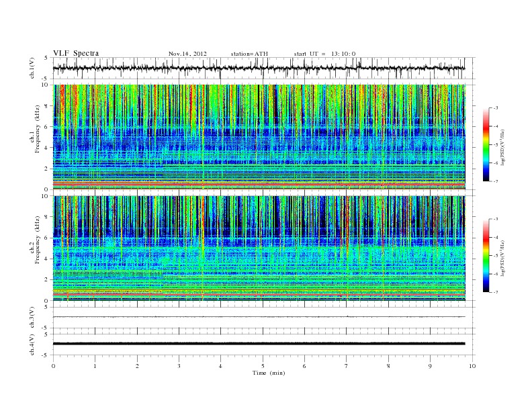Click time-axis tick label "3" at bottom
Image resolution: width=532 pixels, height=411 pixels.
click(179, 366)
